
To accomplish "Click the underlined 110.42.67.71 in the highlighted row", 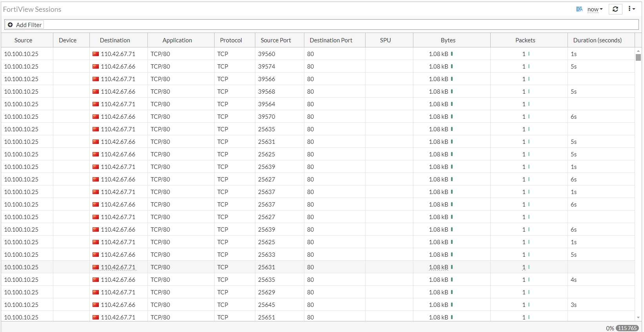I will tap(118, 267).
